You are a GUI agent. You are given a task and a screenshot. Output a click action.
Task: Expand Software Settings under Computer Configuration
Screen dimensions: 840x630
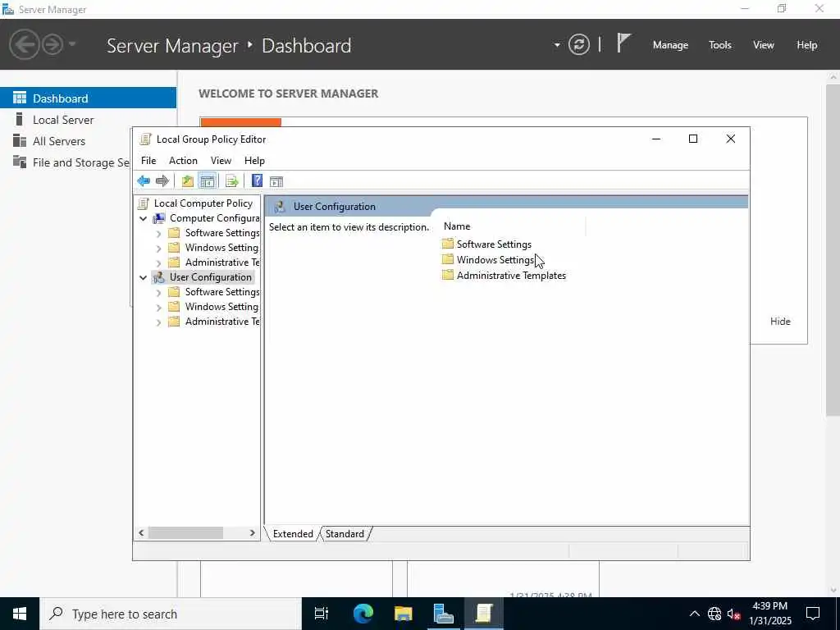158,234
